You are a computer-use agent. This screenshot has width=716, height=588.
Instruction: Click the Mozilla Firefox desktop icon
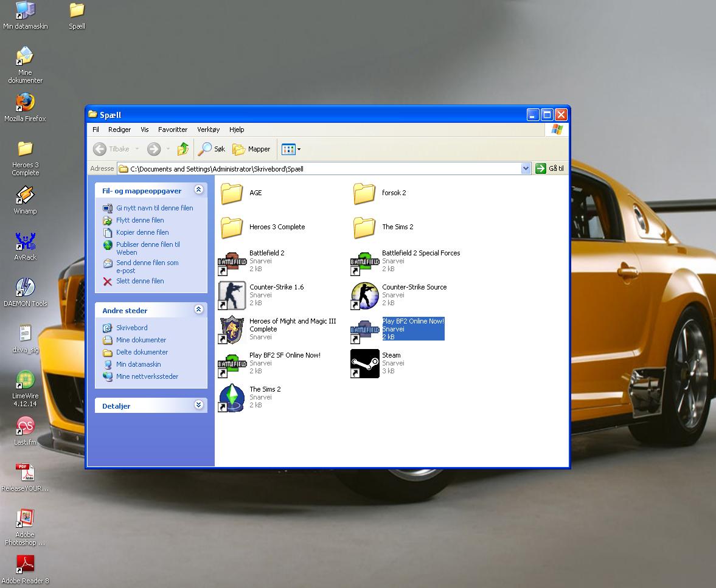pyautogui.click(x=25, y=103)
